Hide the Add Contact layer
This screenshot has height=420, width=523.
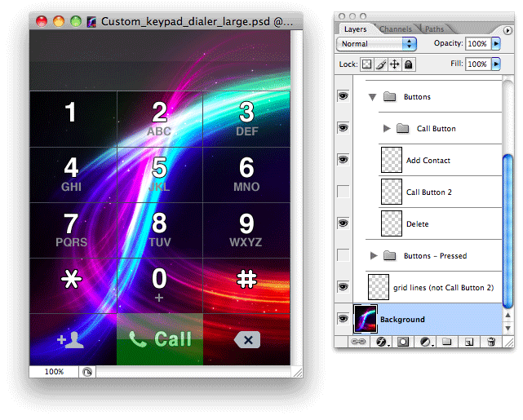pos(343,160)
